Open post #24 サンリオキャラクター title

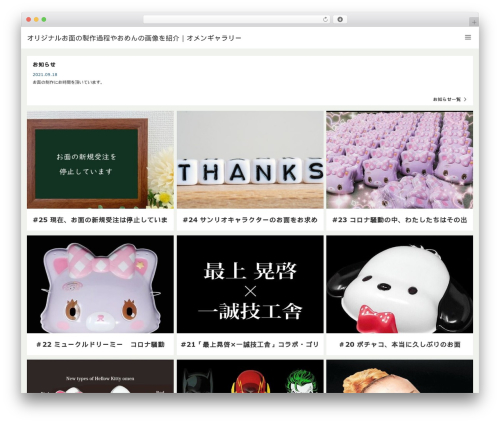tap(250, 220)
